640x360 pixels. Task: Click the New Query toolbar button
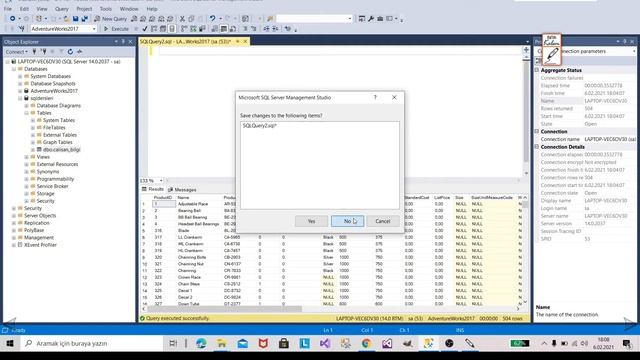pyautogui.click(x=110, y=19)
